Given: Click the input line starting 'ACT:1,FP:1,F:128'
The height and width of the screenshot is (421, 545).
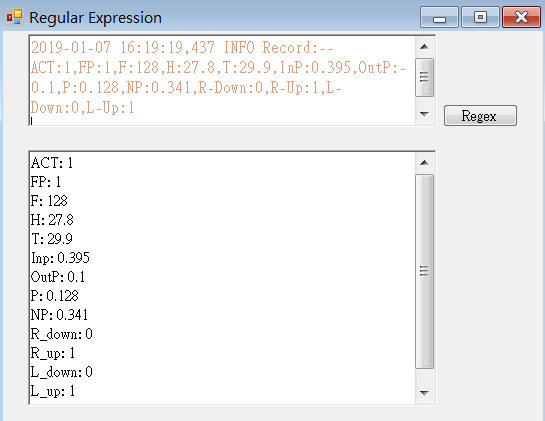Looking at the screenshot, I should coord(218,67).
